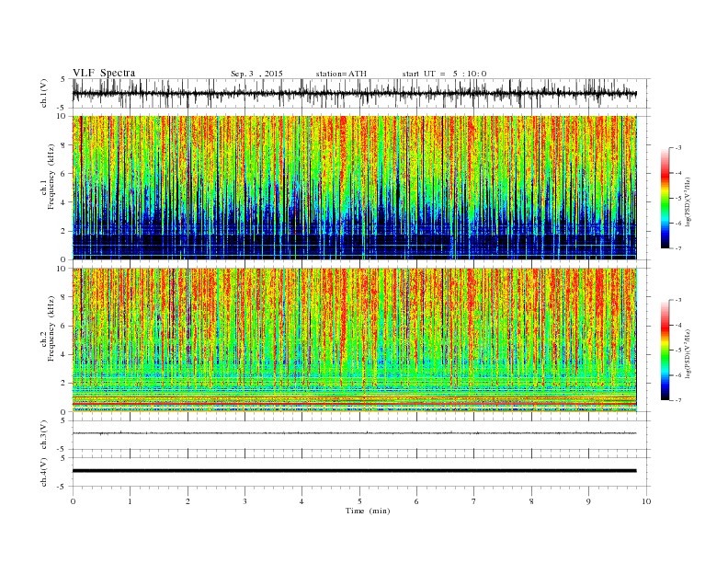Viewport: 728px width, 563px height.
Task: Click time axis tick label "8"
Action: pos(531,501)
